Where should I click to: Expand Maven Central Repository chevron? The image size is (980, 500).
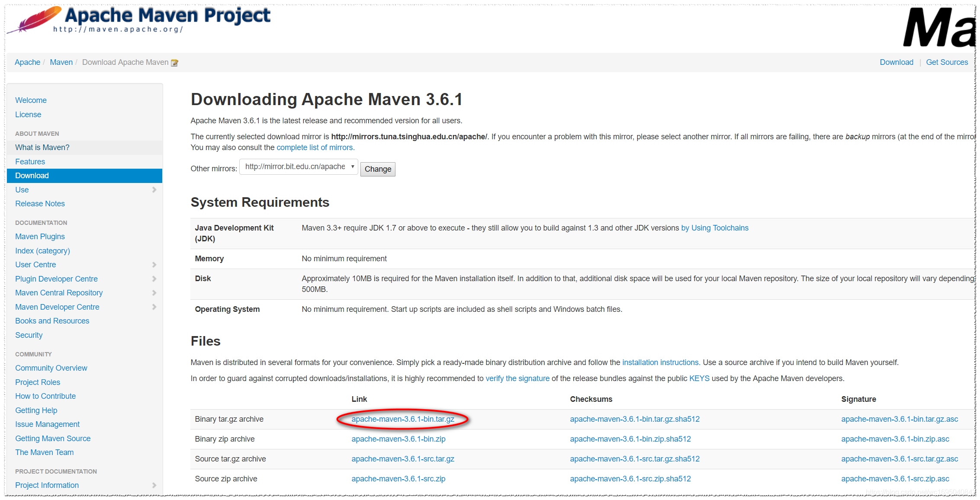click(154, 293)
